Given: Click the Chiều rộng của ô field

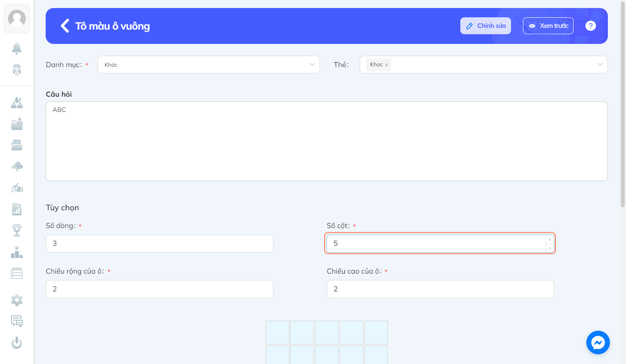Looking at the screenshot, I should pyautogui.click(x=159, y=289).
